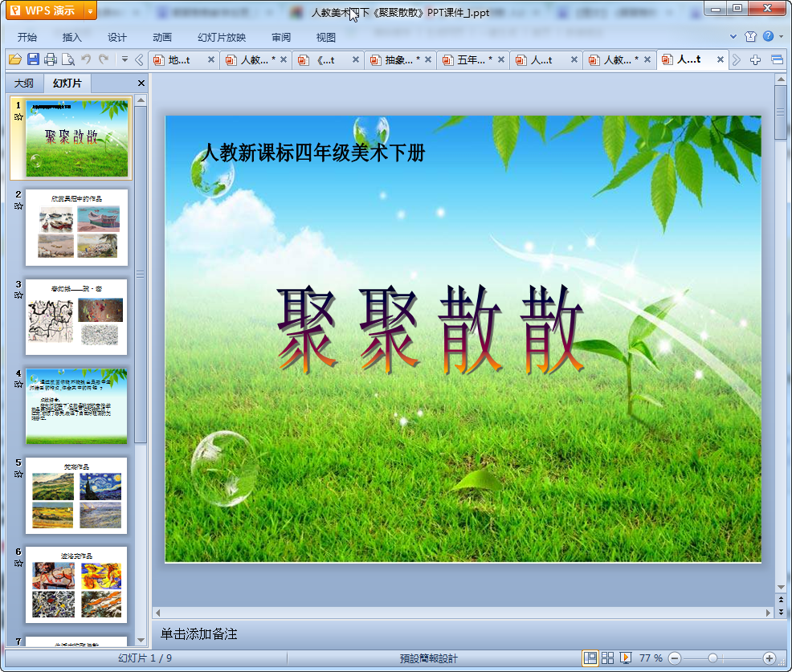Show earlier document tabs with the left chevron
Screen dimensions: 792x672
tap(139, 60)
